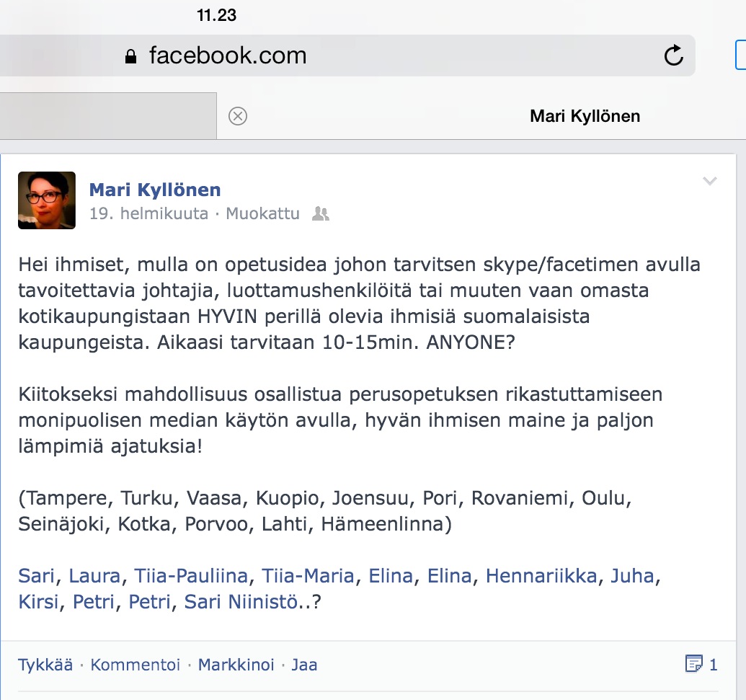746x700 pixels.
Task: Close the Mari Kyllönen tab
Action: coord(238,116)
